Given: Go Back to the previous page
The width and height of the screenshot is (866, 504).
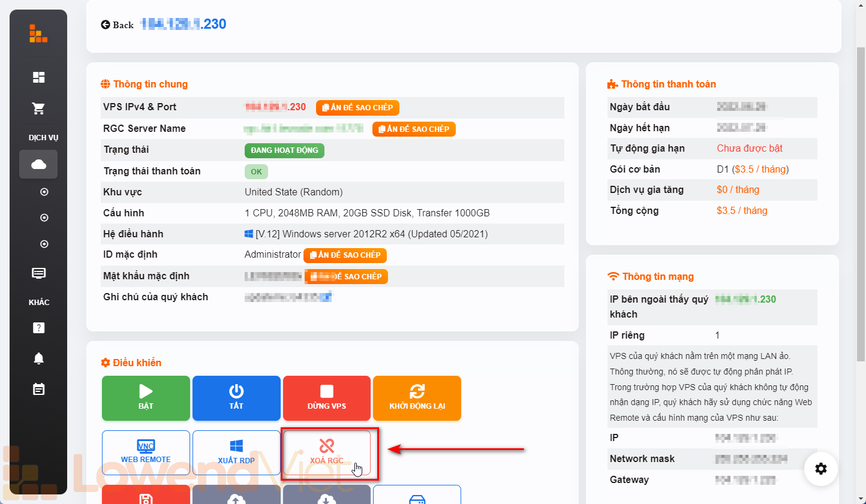Looking at the screenshot, I should coord(117,25).
